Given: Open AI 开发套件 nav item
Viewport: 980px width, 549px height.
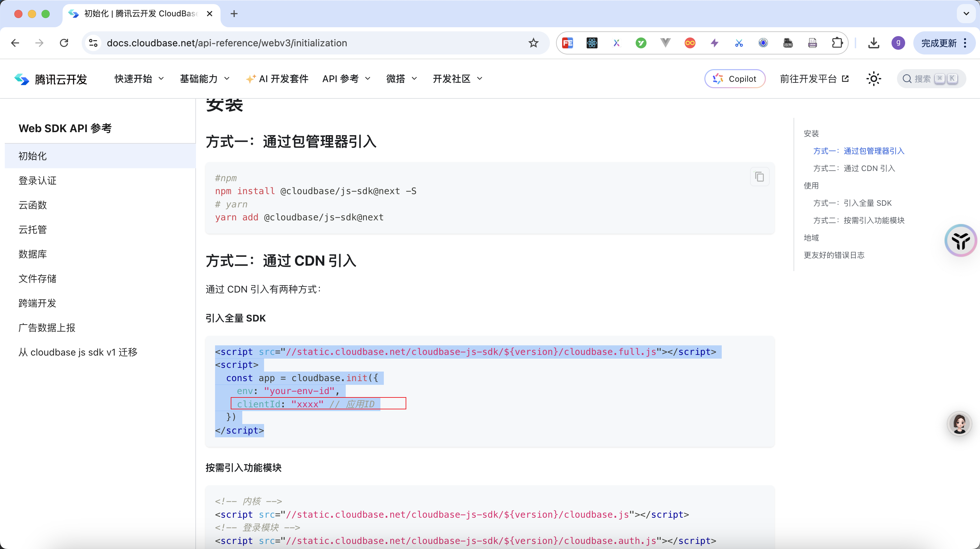Looking at the screenshot, I should 277,79.
